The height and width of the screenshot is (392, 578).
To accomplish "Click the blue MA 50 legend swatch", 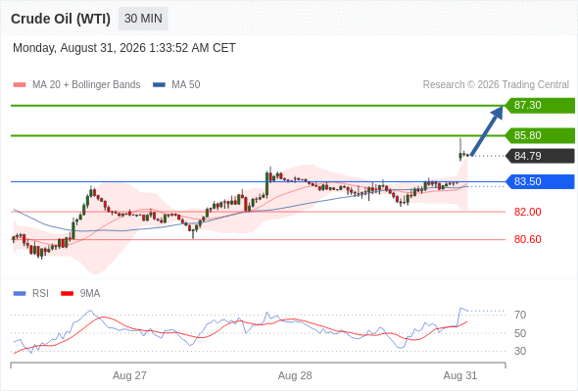I will pyautogui.click(x=159, y=85).
